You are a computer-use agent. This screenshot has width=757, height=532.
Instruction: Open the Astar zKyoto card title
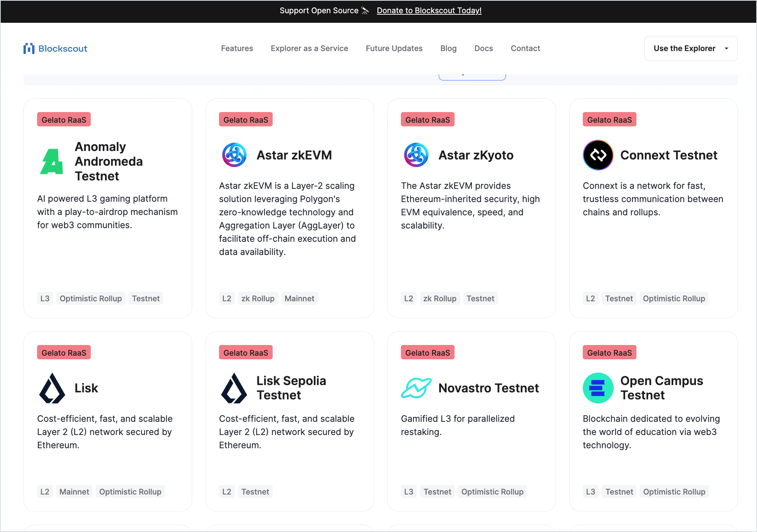click(x=476, y=155)
